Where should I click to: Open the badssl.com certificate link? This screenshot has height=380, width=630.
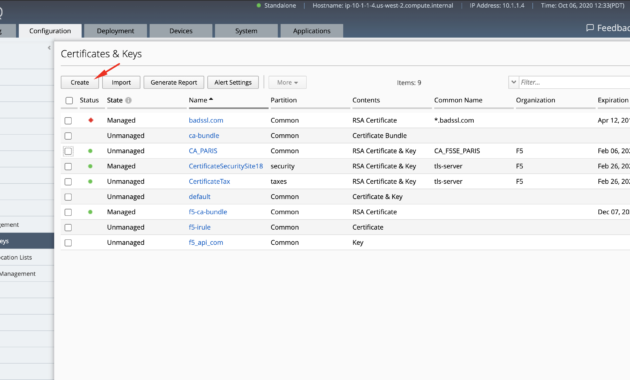pos(206,121)
